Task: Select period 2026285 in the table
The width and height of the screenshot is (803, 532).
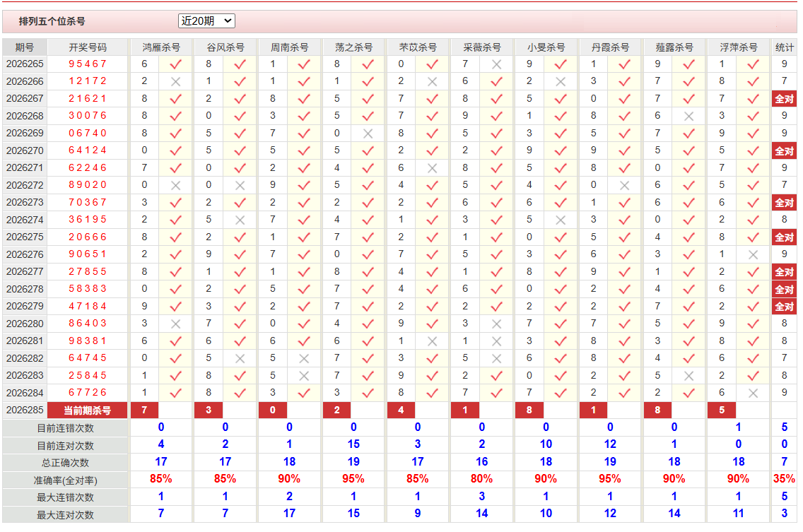Action: click(x=25, y=410)
